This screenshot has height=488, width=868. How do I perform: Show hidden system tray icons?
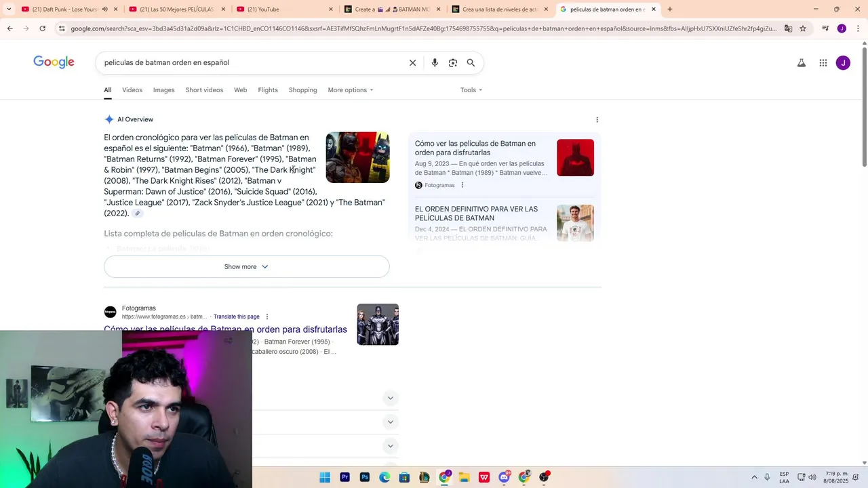(754, 477)
